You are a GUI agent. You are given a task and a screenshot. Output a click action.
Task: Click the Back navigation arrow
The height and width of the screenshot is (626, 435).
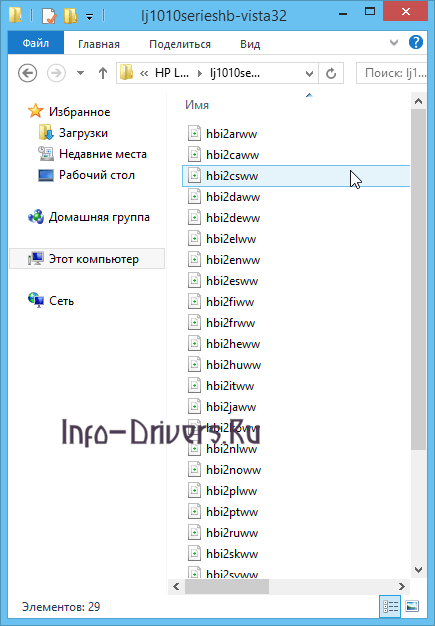pos(28,73)
